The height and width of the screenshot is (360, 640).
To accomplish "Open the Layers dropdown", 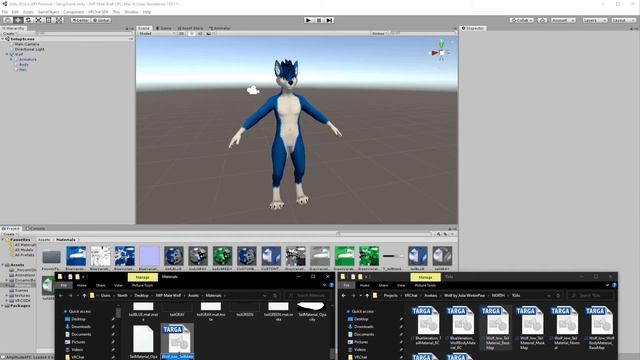I will [594, 20].
